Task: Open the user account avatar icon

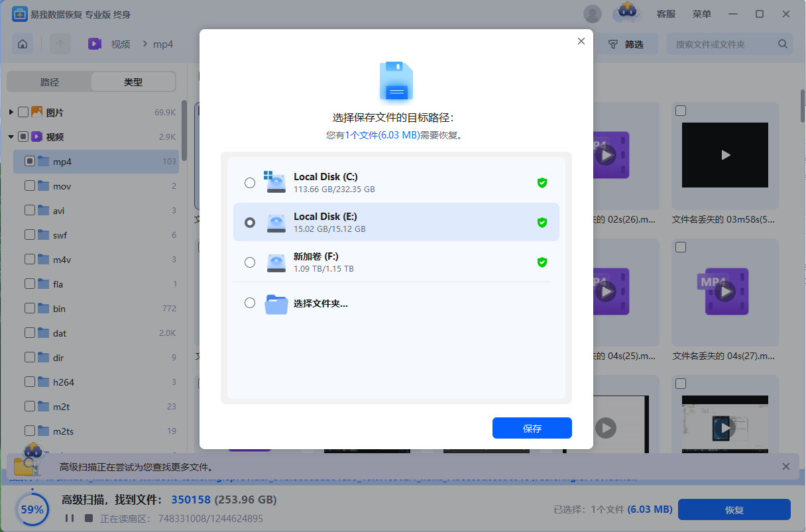Action: [x=592, y=14]
